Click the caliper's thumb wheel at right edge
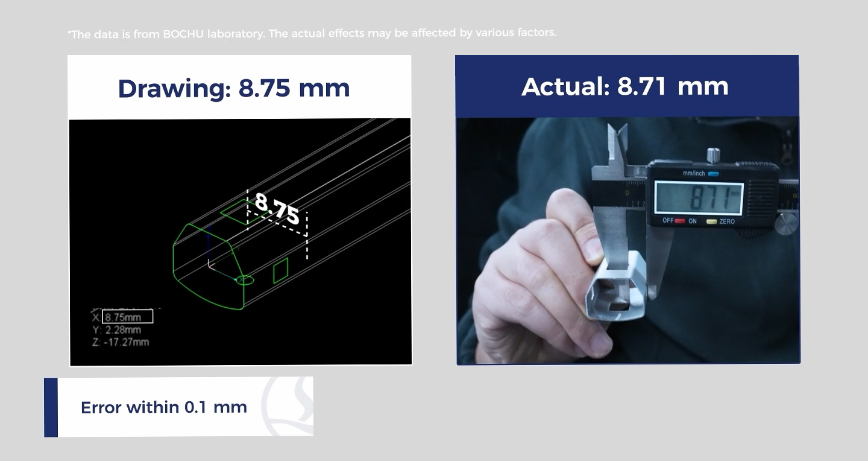This screenshot has height=461, width=868. click(x=786, y=223)
